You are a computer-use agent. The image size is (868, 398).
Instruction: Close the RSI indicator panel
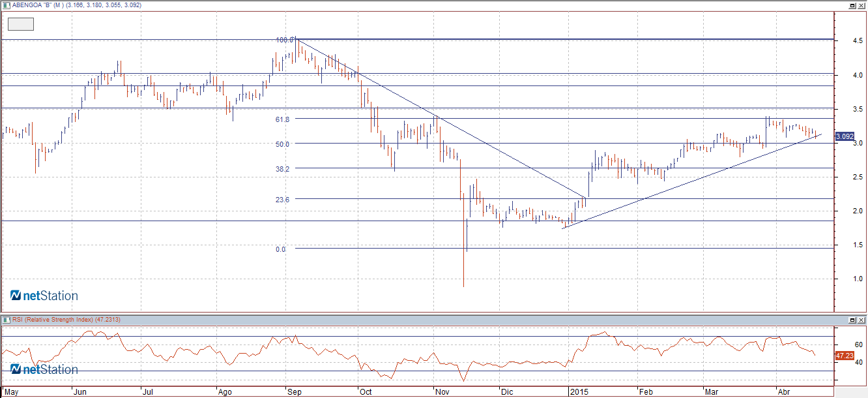(861, 320)
